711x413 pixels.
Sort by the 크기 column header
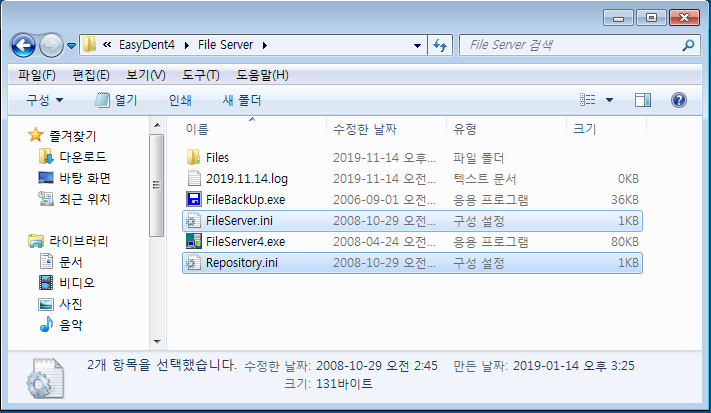click(585, 129)
